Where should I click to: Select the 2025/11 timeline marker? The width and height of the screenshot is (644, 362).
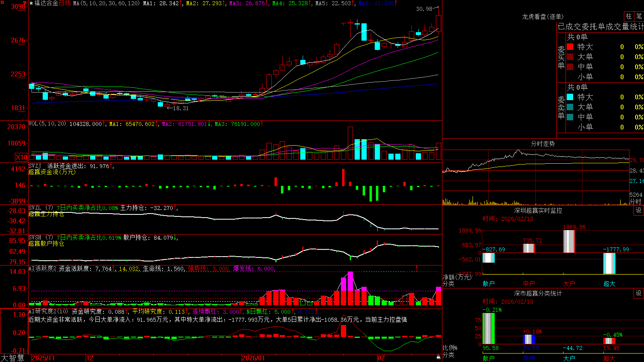[x=43, y=358]
